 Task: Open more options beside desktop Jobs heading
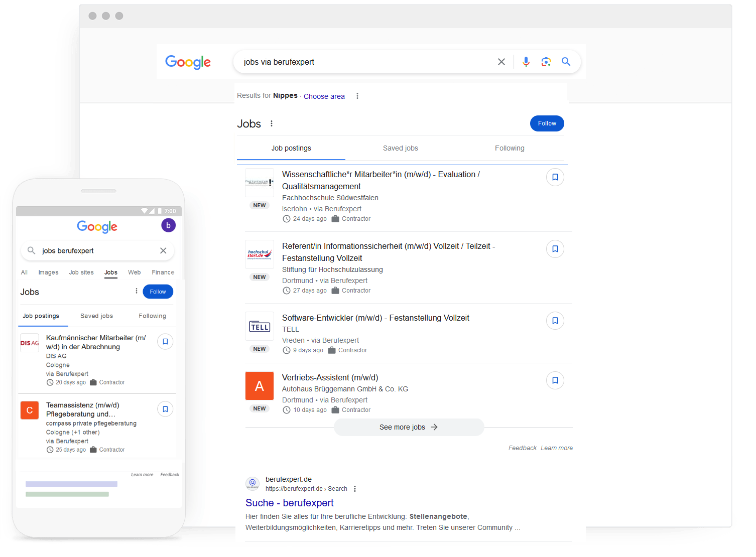pos(272,123)
